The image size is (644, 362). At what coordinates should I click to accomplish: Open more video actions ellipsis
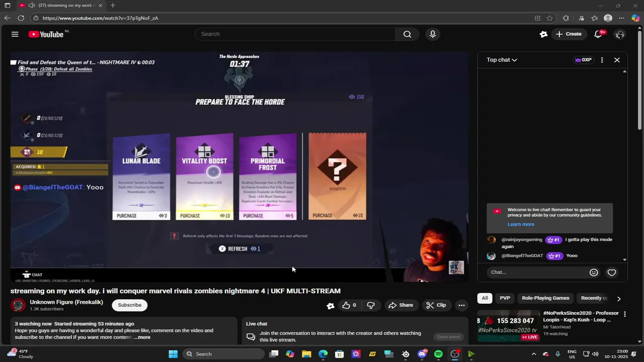tap(461, 305)
